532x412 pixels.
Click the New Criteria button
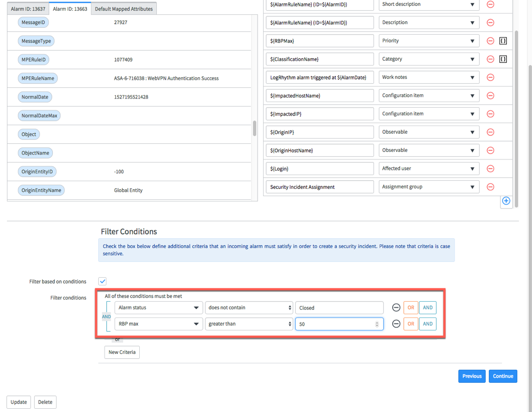click(x=122, y=352)
